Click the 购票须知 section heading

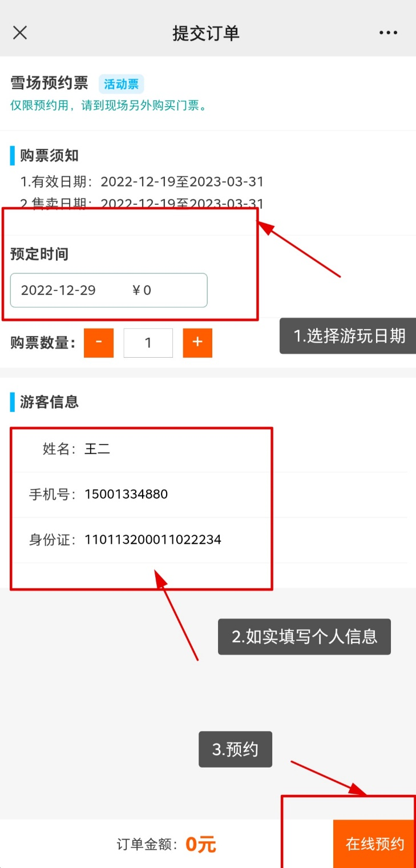pyautogui.click(x=49, y=155)
